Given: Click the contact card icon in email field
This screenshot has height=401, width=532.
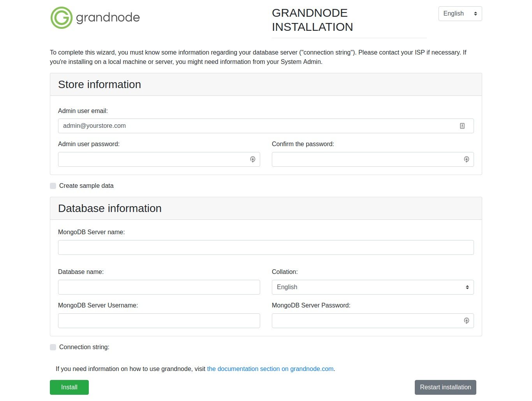Looking at the screenshot, I should [462, 126].
